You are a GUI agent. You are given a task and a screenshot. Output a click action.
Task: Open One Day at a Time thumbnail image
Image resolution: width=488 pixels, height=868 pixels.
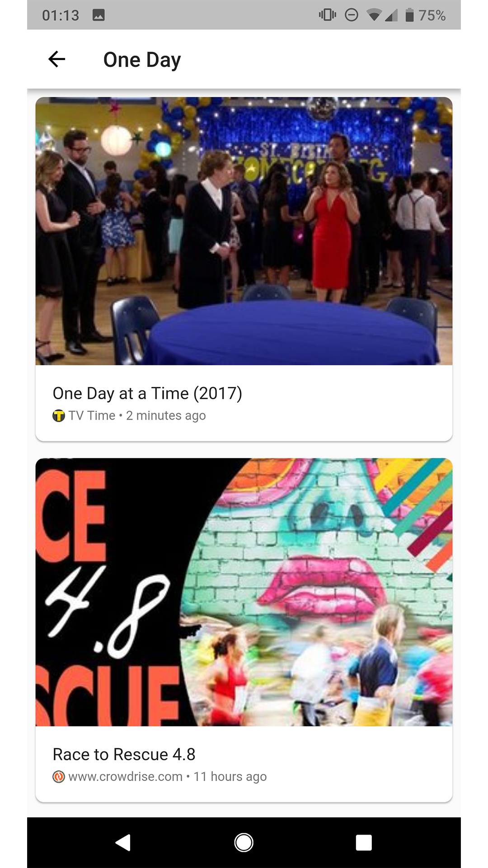[x=244, y=231]
